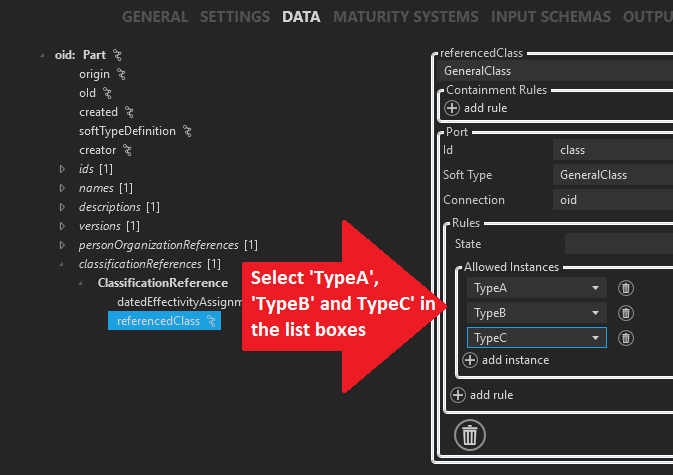The width and height of the screenshot is (673, 475).
Task: Click the Connection field containing oid
Action: (x=613, y=200)
